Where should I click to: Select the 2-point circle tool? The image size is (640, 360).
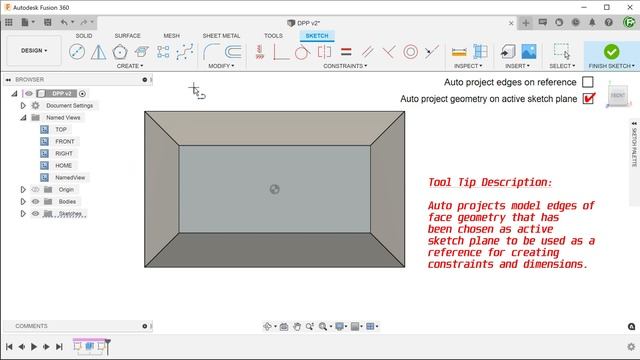77,52
